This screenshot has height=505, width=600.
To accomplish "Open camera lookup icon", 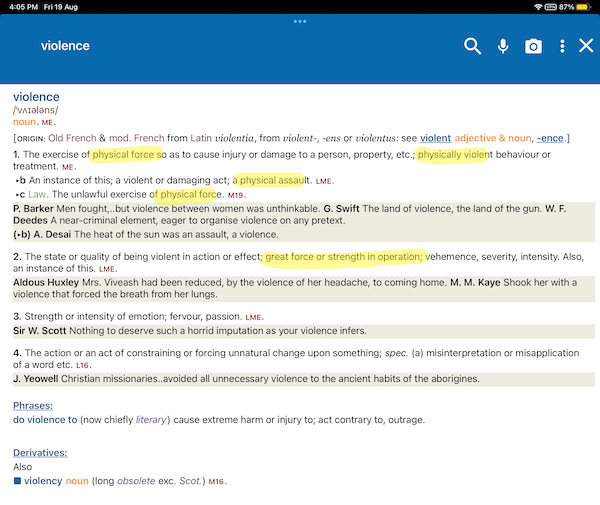I will point(533,46).
